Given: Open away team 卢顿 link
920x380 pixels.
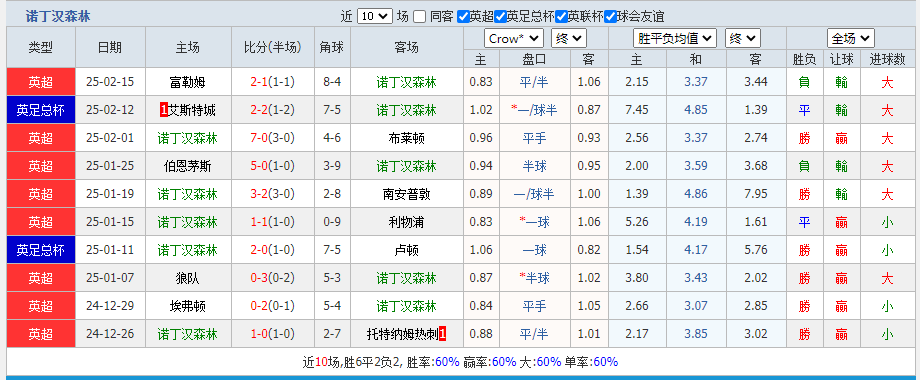Looking at the screenshot, I should tap(407, 250).
